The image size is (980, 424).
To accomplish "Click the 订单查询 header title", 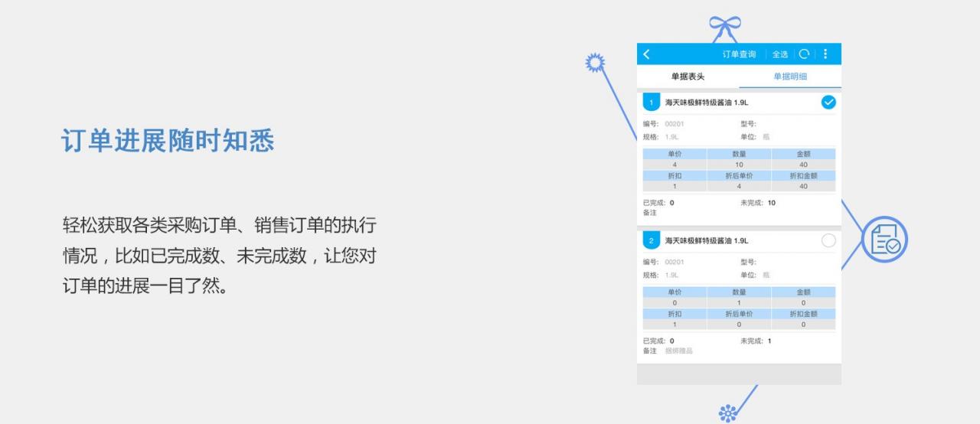I will (x=739, y=54).
